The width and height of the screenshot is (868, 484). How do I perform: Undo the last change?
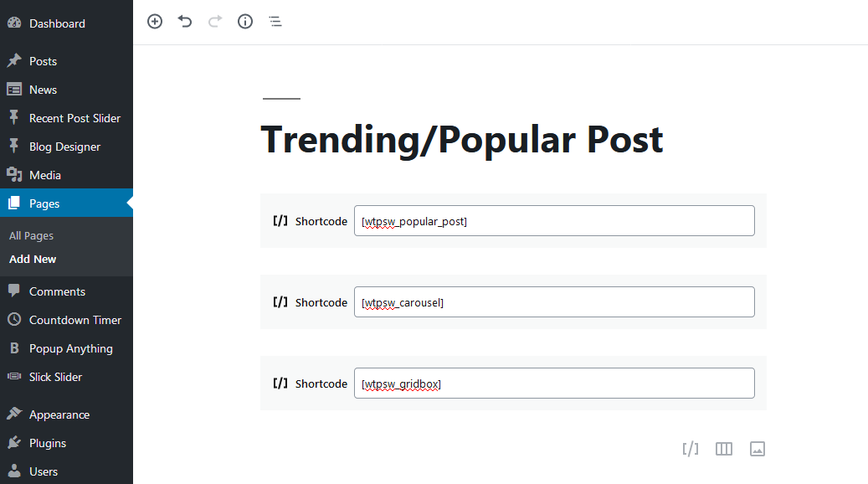[x=185, y=22]
